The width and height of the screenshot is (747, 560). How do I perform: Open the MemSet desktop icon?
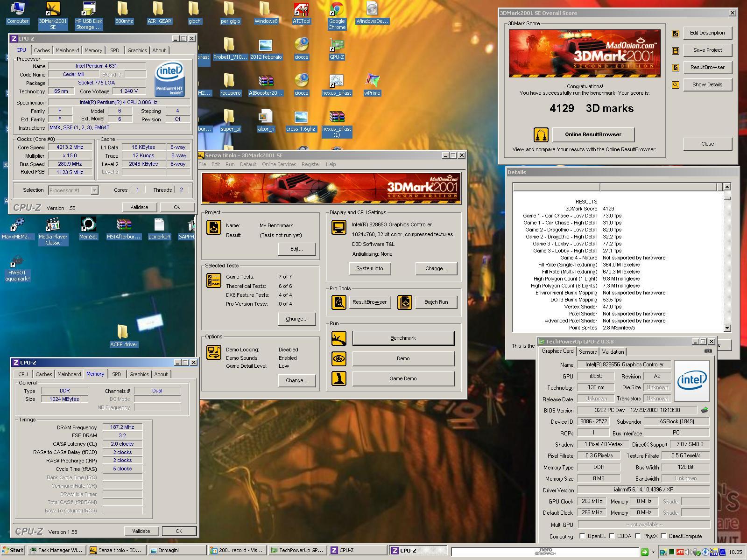[88, 228]
